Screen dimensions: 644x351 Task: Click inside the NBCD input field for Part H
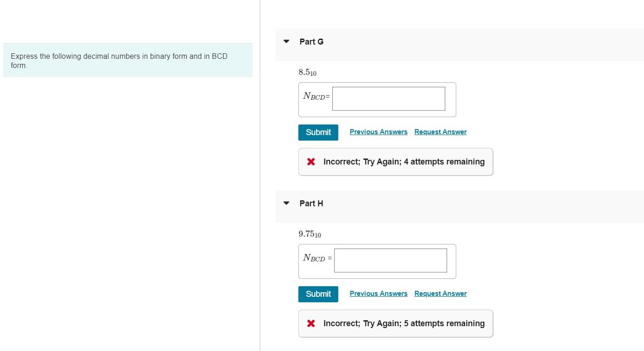pyautogui.click(x=390, y=260)
